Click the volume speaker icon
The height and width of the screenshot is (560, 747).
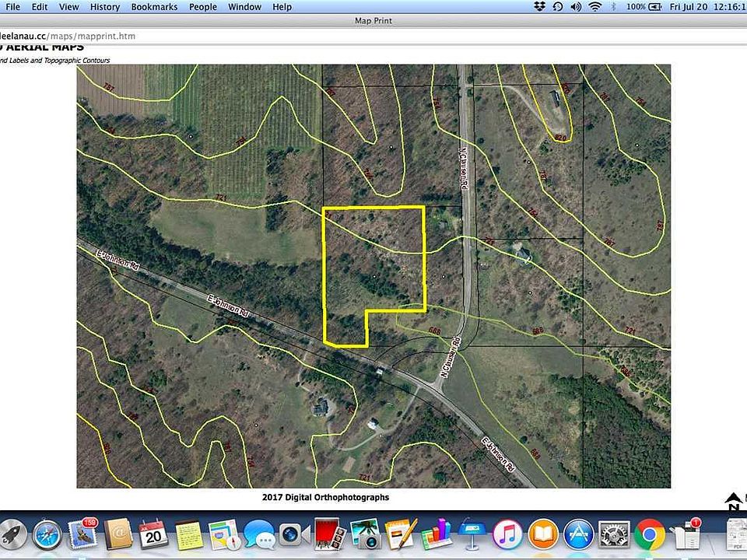tap(576, 7)
